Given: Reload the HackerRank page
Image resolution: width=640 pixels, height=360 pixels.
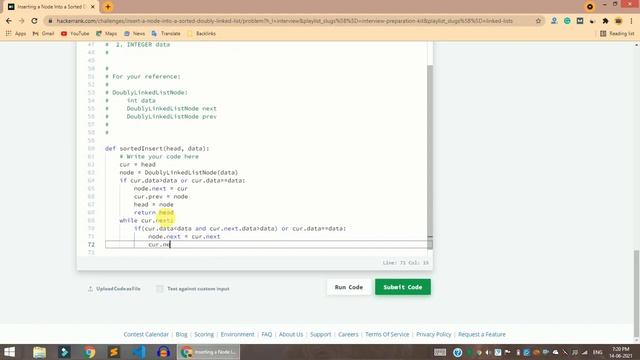Looking at the screenshot, I should (x=34, y=21).
